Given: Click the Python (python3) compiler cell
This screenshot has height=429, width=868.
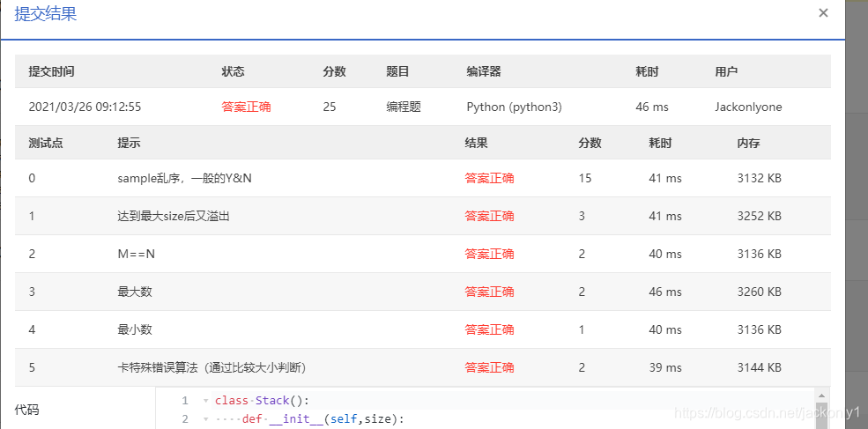Looking at the screenshot, I should point(515,107).
